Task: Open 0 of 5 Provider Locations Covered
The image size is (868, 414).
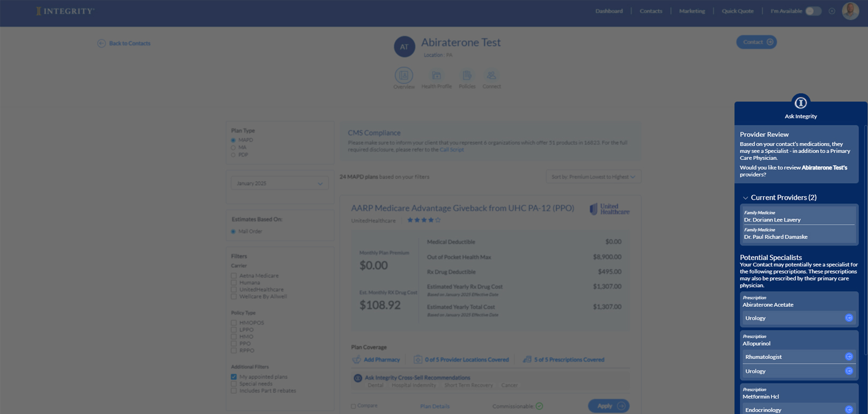Action: pos(467,360)
